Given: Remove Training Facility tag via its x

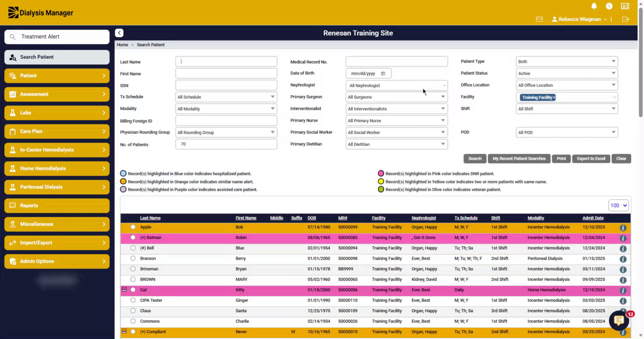Looking at the screenshot, I should (x=554, y=97).
